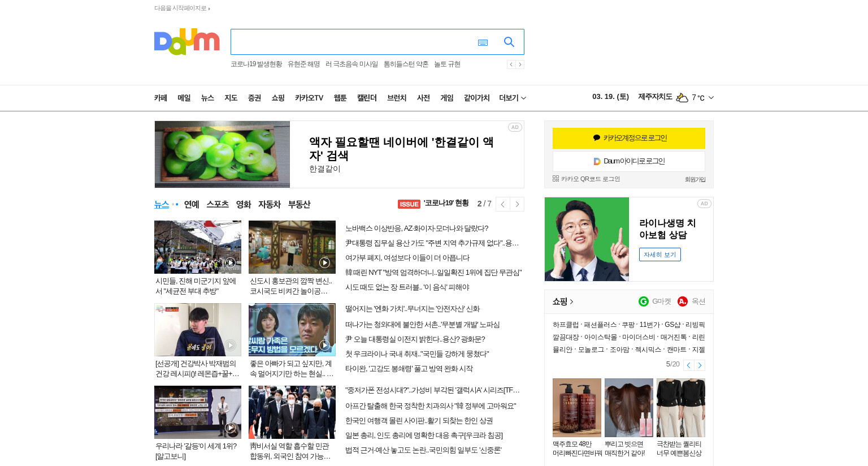868x466 pixels.
Task: Open the 증권 menu item
Action: click(x=254, y=98)
